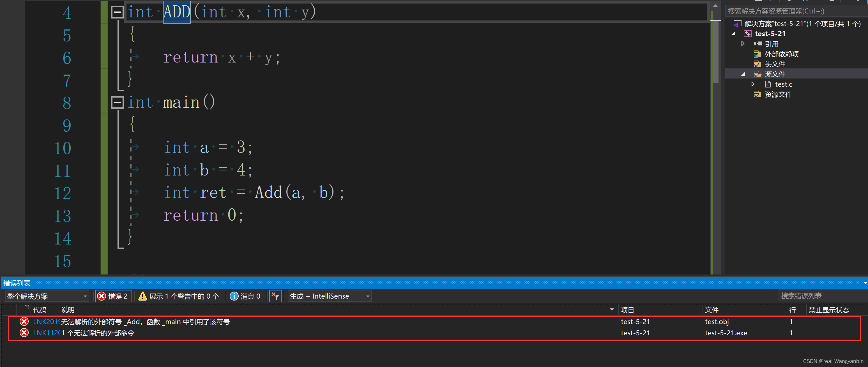Viewport: 868px width, 367px height.
Task: Collapse the test-5-21 project node
Action: tap(733, 34)
